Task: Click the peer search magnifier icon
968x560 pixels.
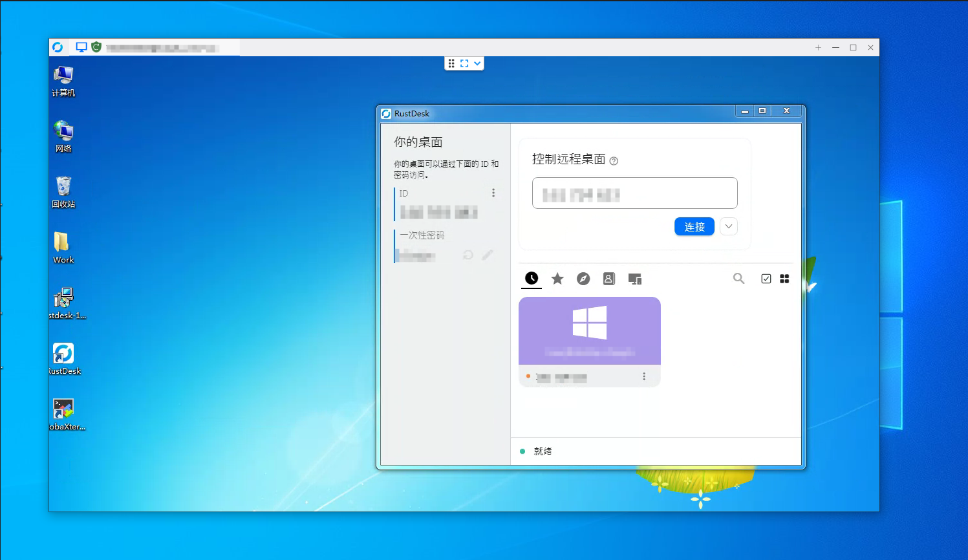Action: tap(738, 278)
